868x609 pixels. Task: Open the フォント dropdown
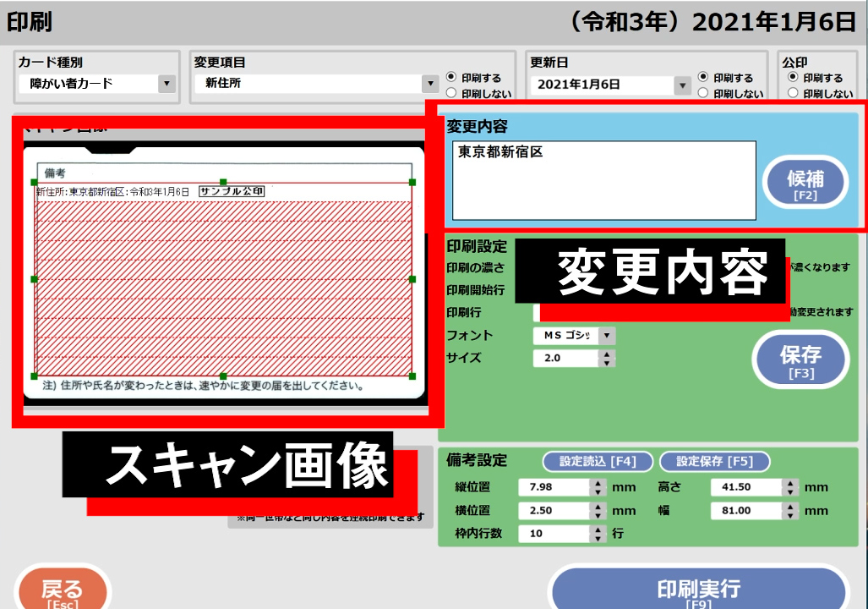click(x=606, y=336)
